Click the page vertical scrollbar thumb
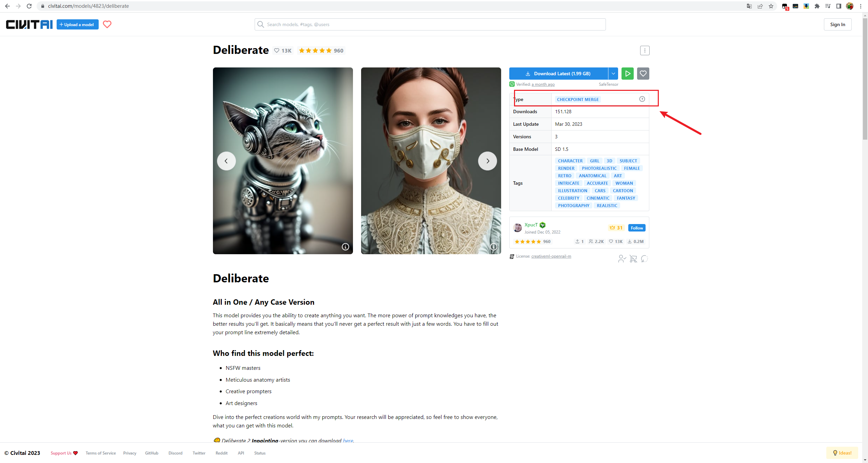This screenshot has width=868, height=463. (x=865, y=78)
